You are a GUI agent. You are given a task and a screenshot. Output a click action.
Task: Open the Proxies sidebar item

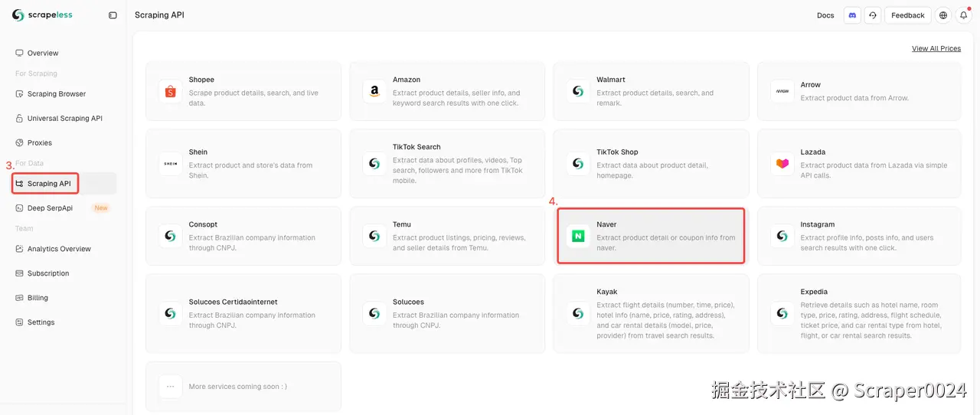40,143
